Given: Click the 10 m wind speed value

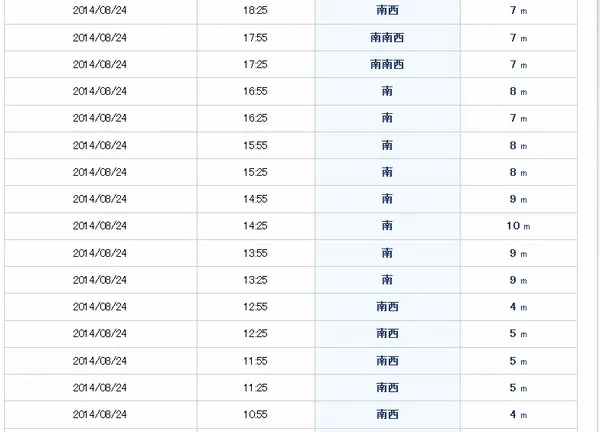Looking at the screenshot, I should click(x=518, y=226).
